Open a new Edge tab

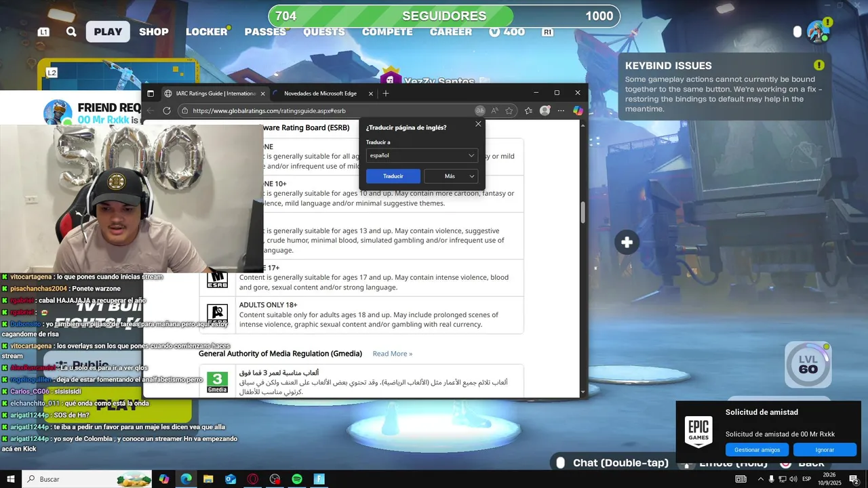pyautogui.click(x=386, y=94)
